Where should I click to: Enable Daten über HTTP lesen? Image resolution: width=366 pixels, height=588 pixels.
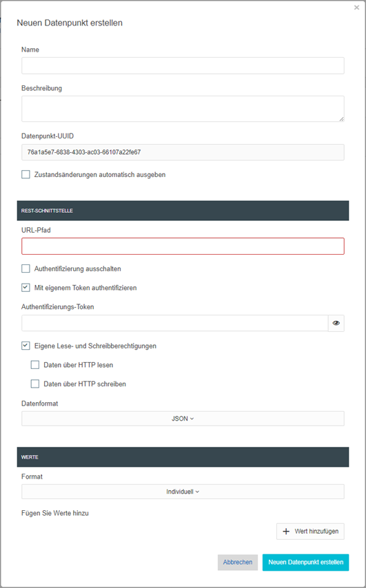coord(35,365)
